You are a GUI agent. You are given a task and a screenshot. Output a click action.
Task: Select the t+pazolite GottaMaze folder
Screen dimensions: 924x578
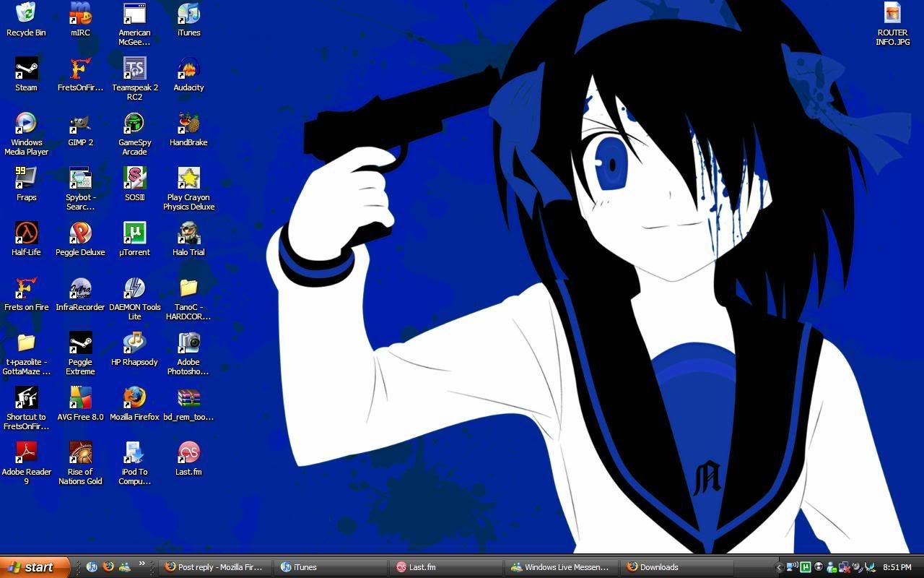(26, 353)
